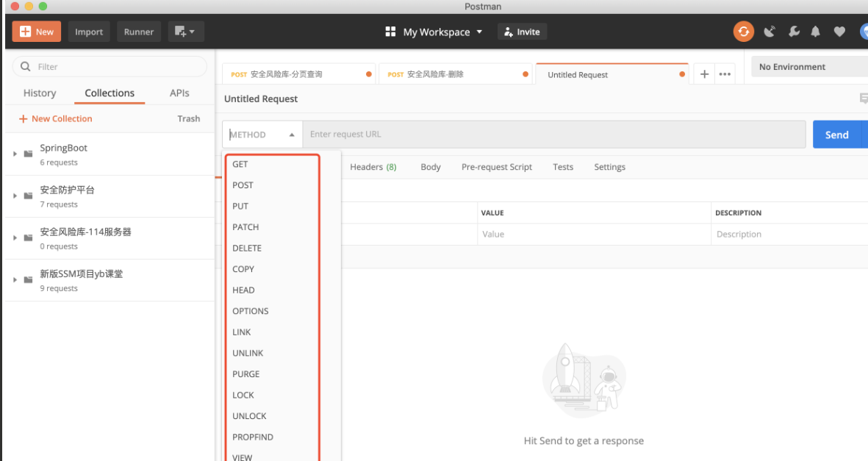Click the 安全风险库-114服务器 folder icon

(28, 237)
